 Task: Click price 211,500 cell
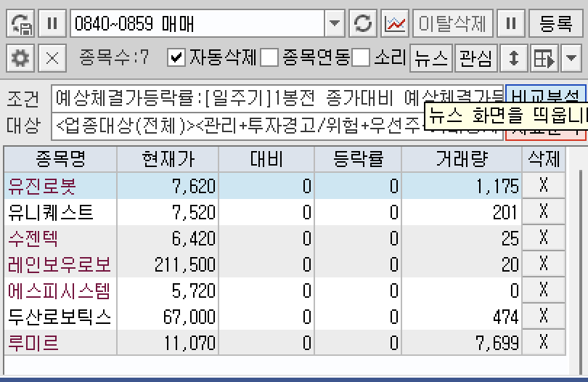click(x=168, y=264)
